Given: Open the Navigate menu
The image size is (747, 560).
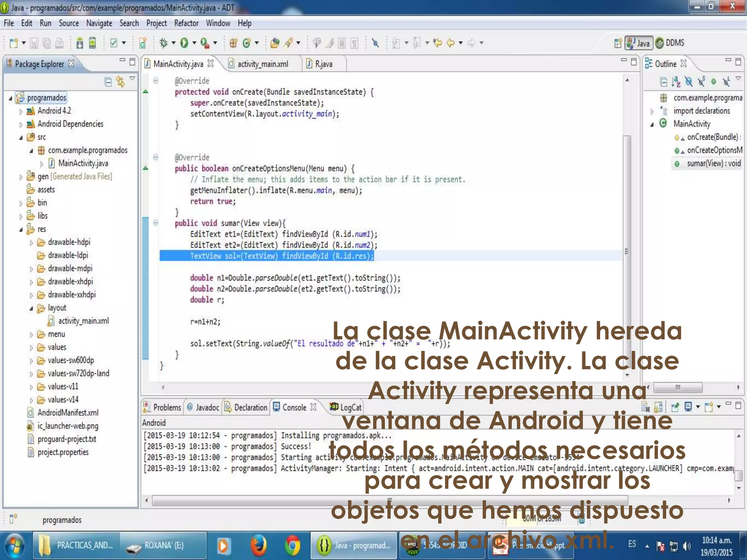Looking at the screenshot, I should [99, 23].
